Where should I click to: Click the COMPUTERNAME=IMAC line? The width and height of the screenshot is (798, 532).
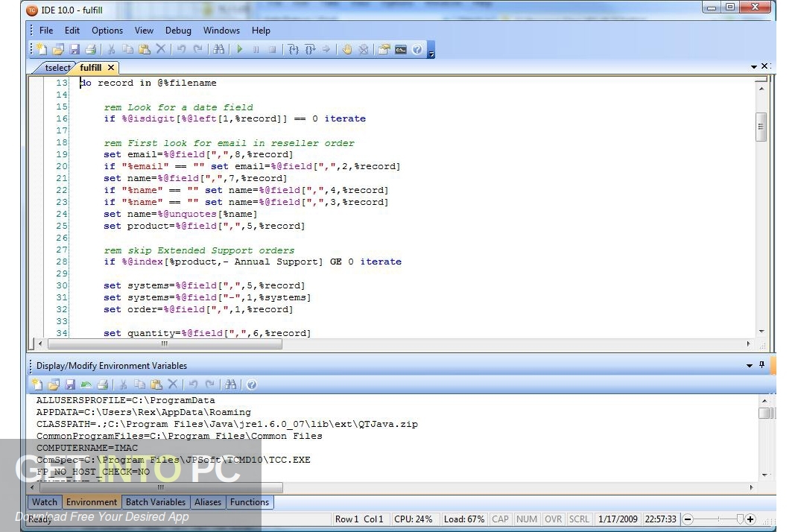tap(86, 448)
